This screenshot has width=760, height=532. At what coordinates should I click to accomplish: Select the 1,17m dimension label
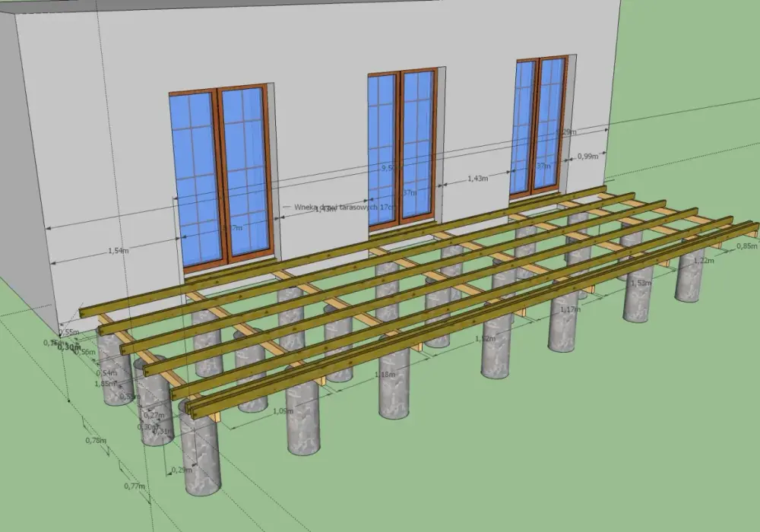click(570, 309)
